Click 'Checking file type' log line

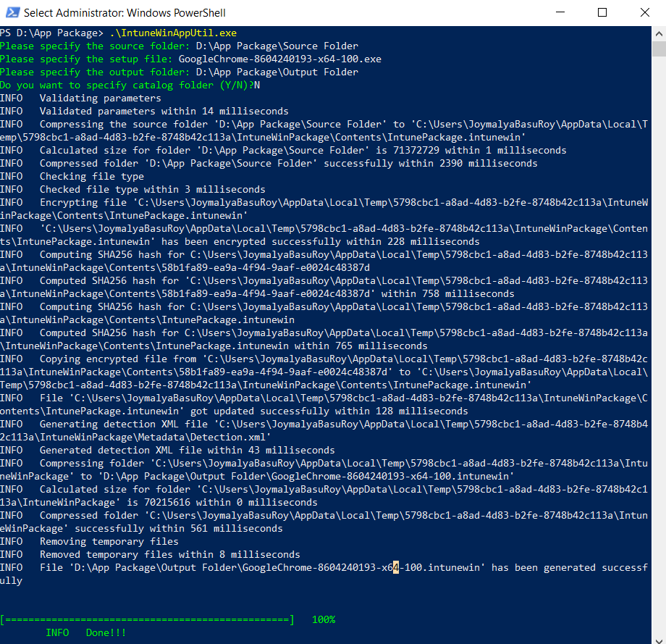click(72, 177)
